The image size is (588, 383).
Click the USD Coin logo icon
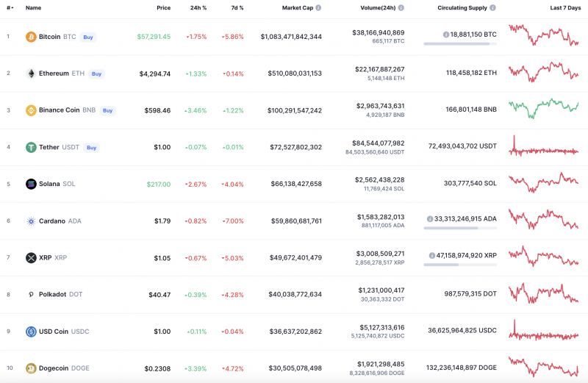click(31, 332)
